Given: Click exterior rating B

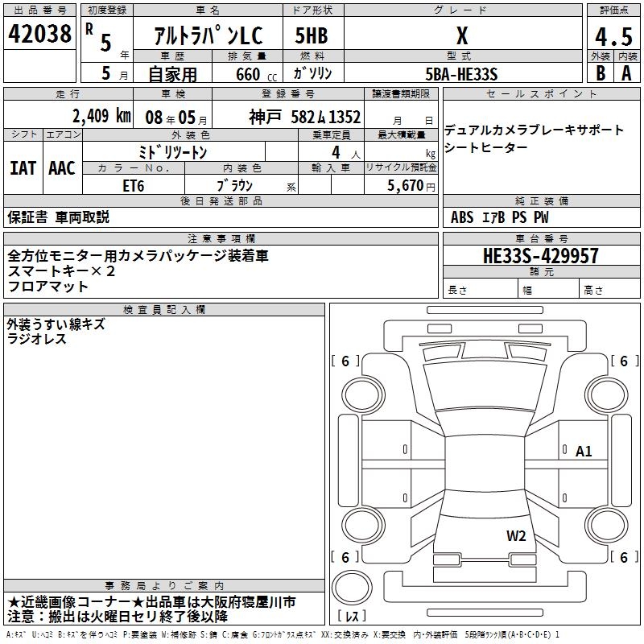Looking at the screenshot, I should (601, 73).
